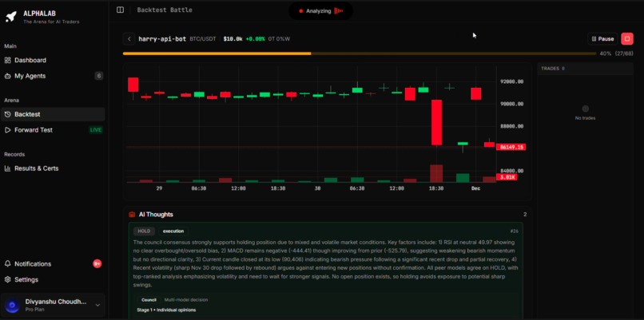
Task: Click the harry-api-bot name
Action: (162, 39)
